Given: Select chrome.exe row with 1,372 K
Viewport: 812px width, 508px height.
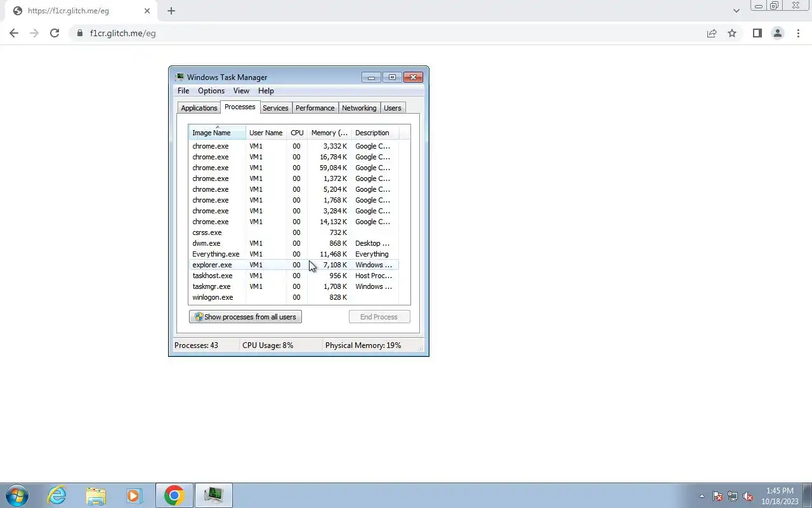Looking at the screenshot, I should (x=294, y=178).
